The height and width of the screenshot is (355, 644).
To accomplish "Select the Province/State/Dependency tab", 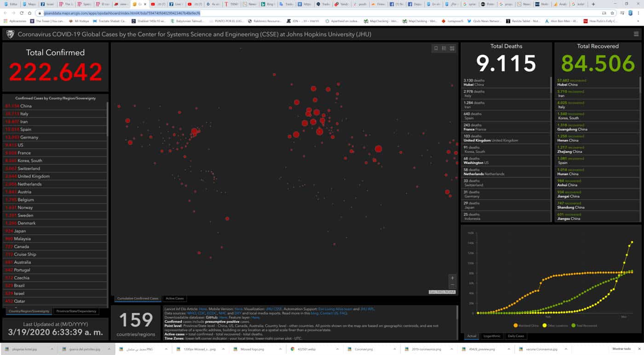I will pyautogui.click(x=76, y=311).
